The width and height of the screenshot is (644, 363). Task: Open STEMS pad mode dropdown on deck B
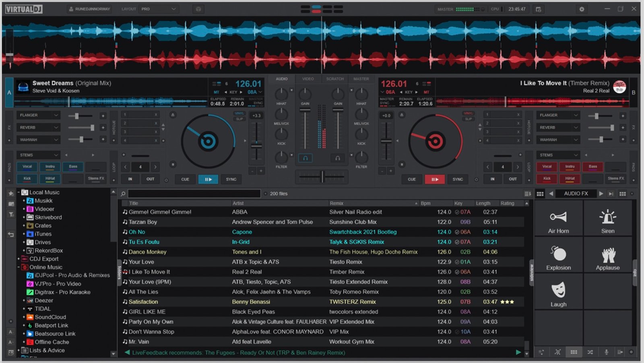coord(558,155)
